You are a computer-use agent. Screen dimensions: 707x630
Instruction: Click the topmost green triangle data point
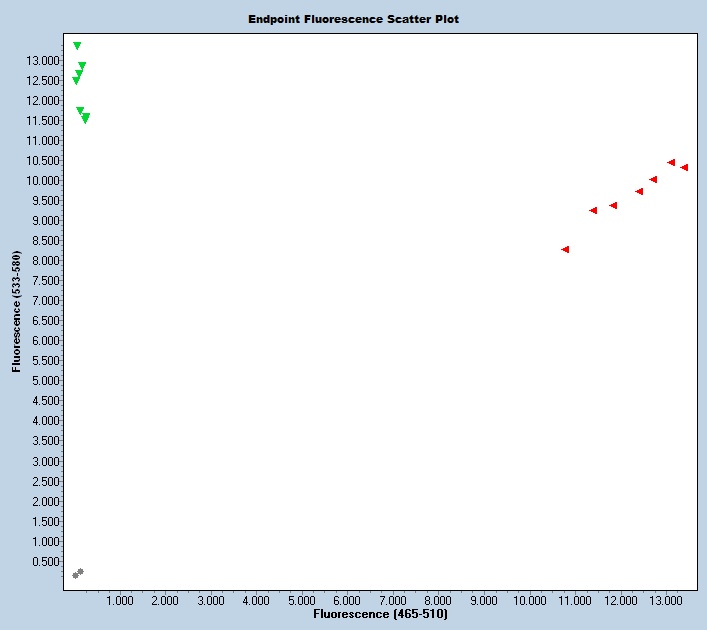pyautogui.click(x=77, y=46)
